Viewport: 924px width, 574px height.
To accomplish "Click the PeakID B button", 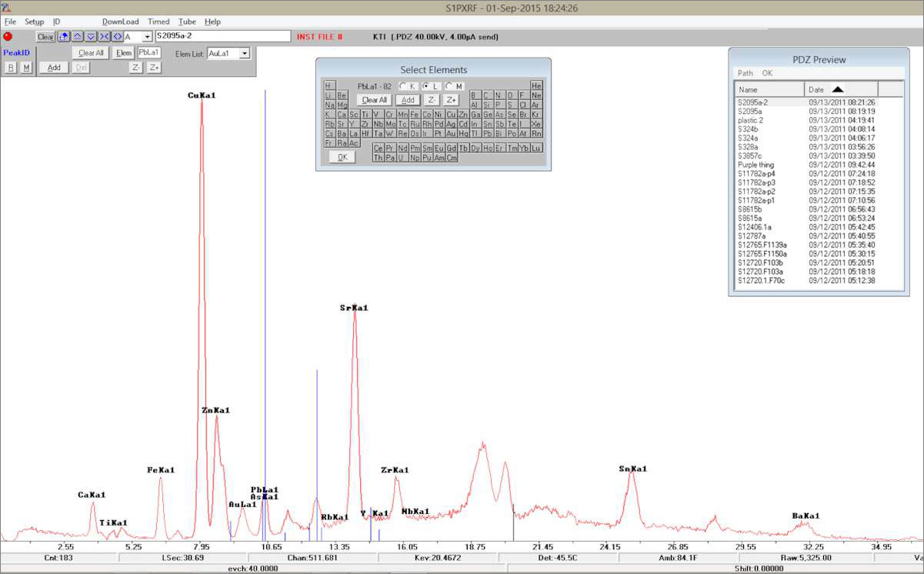I will (11, 68).
